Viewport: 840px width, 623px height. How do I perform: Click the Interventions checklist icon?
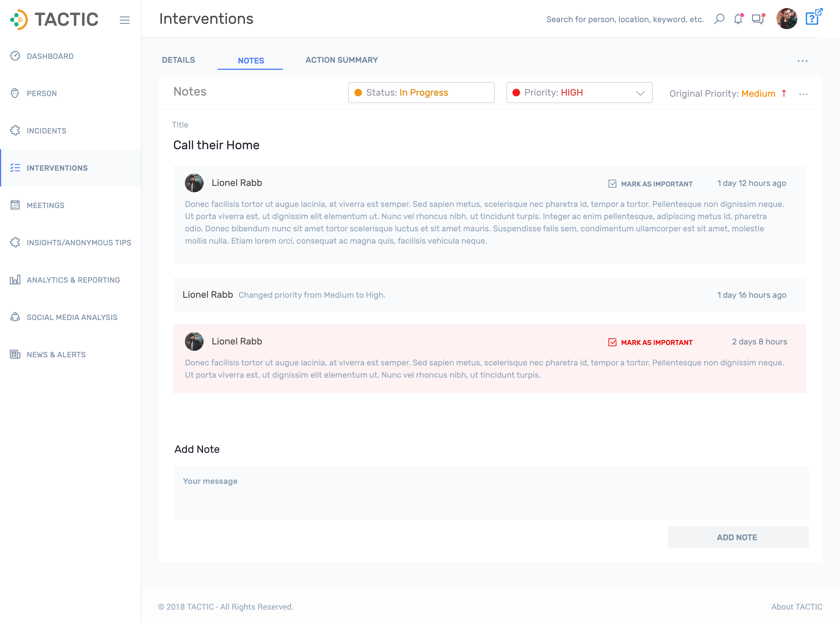click(15, 168)
